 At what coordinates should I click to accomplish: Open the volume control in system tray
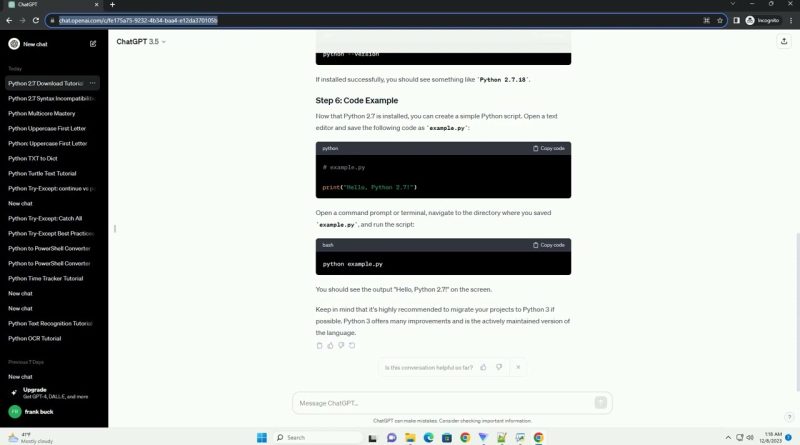point(750,437)
